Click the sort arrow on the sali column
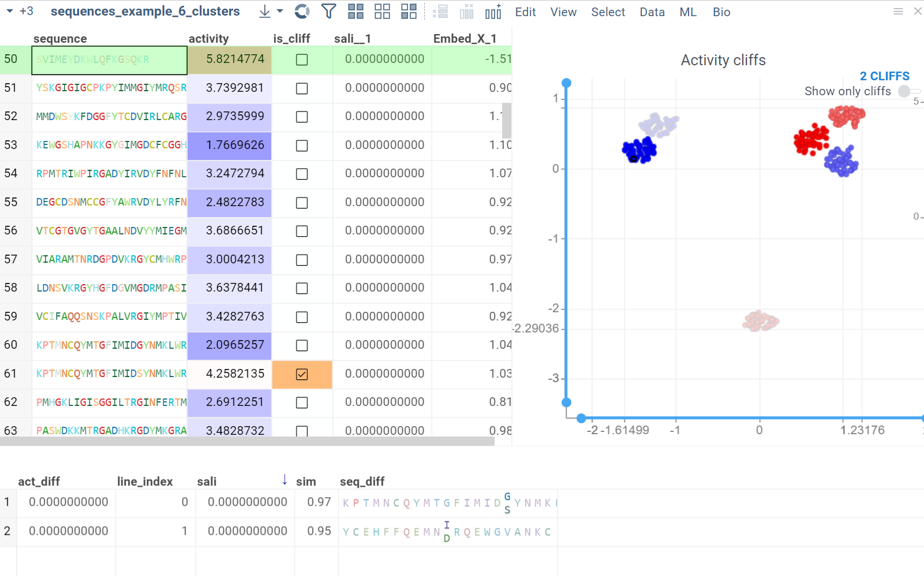Image resolution: width=924 pixels, height=578 pixels. 284,480
